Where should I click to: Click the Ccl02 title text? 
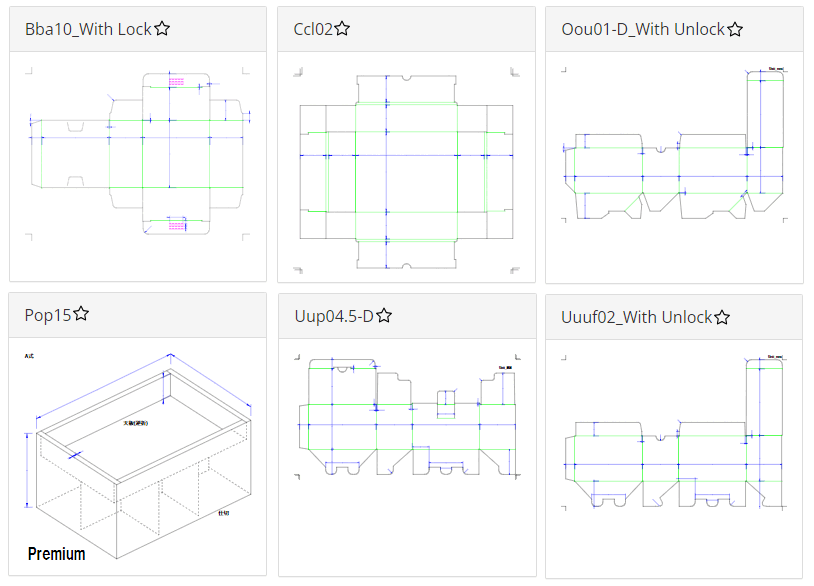click(313, 29)
